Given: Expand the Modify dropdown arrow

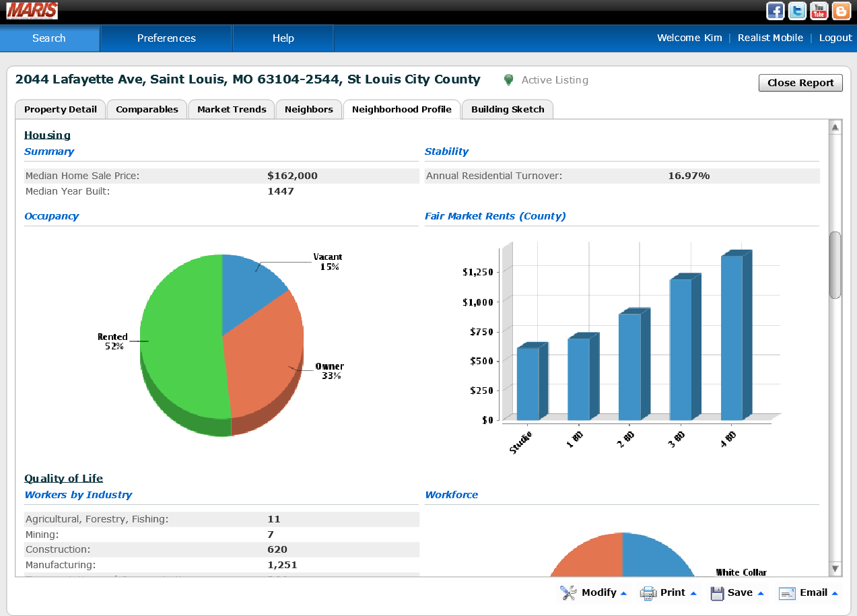Looking at the screenshot, I should (623, 593).
